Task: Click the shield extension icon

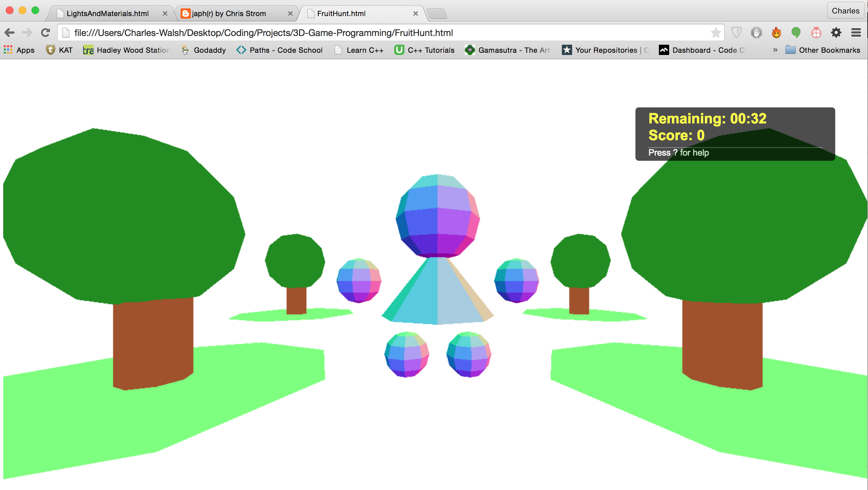Action: (x=737, y=33)
